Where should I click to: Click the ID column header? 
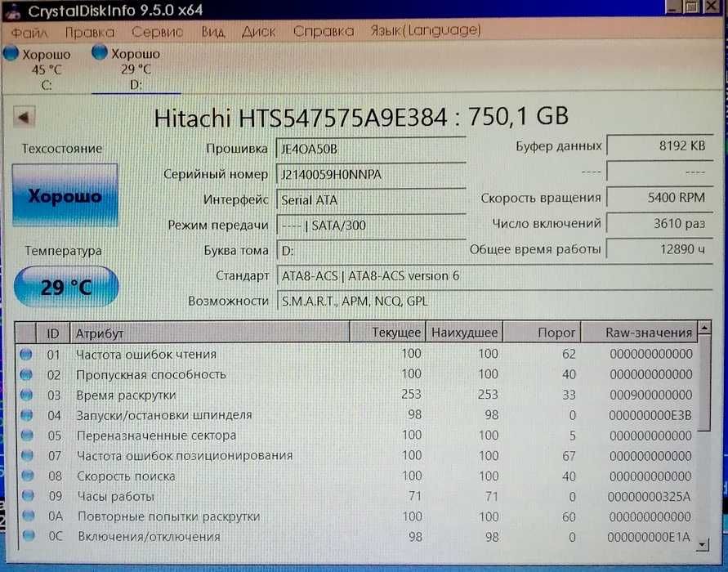click(x=53, y=333)
